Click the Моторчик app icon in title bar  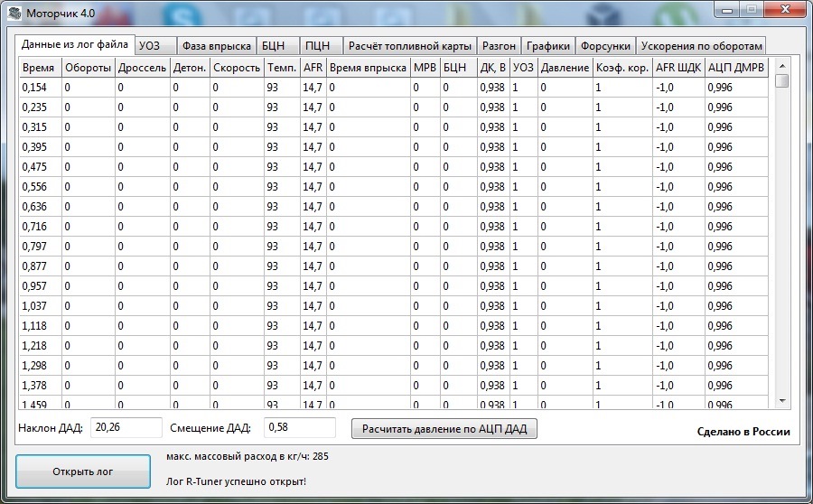click(x=15, y=13)
